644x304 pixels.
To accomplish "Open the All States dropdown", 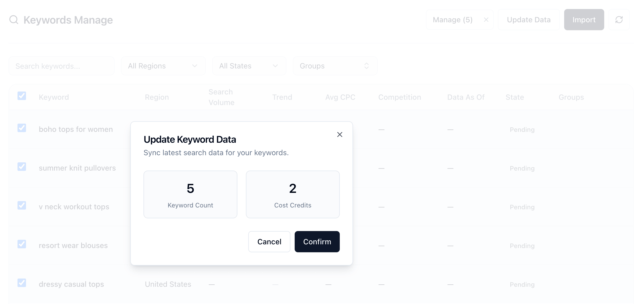I will 249,66.
